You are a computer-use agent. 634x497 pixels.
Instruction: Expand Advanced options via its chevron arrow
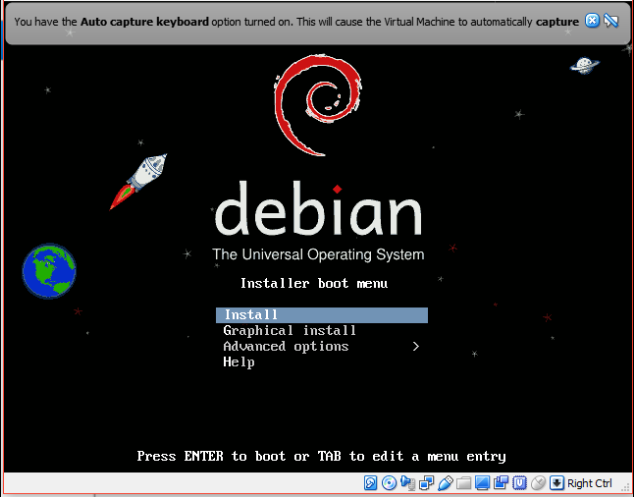point(416,347)
